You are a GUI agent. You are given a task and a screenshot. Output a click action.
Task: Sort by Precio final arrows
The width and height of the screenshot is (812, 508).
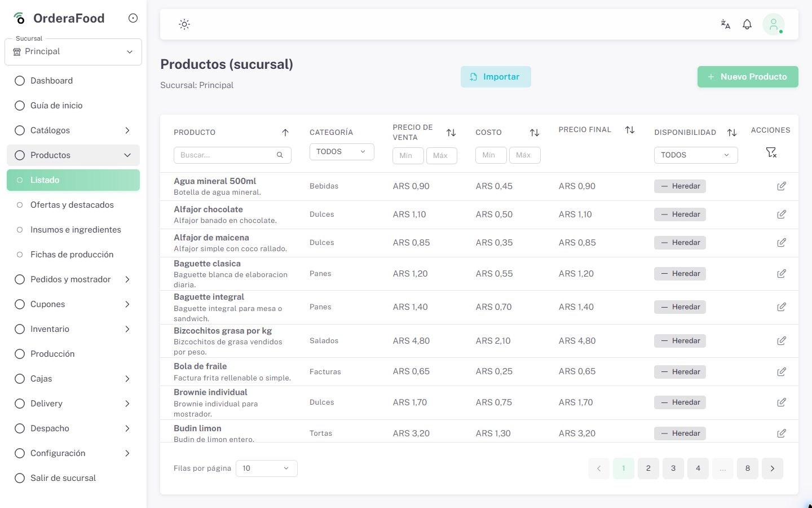tap(630, 130)
